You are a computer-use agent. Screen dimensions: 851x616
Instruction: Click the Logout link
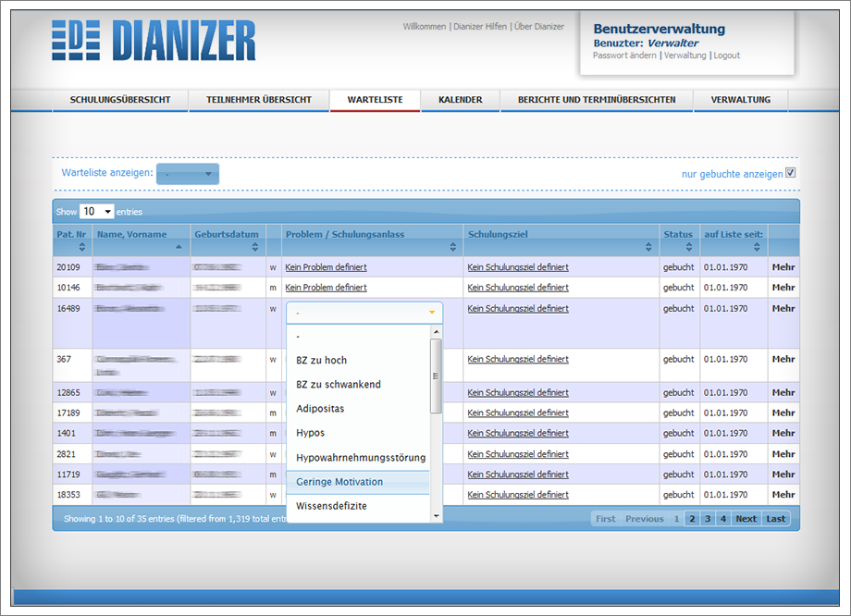click(x=727, y=55)
